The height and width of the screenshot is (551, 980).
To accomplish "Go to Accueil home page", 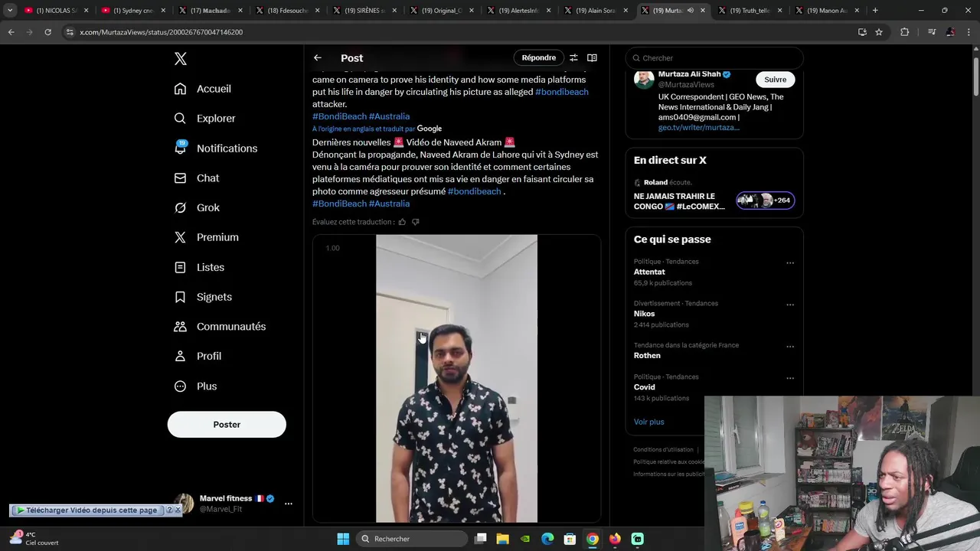I will click(203, 89).
